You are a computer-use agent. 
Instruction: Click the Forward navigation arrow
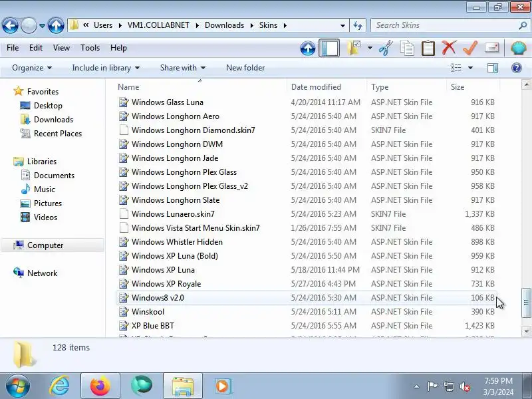[29, 25]
